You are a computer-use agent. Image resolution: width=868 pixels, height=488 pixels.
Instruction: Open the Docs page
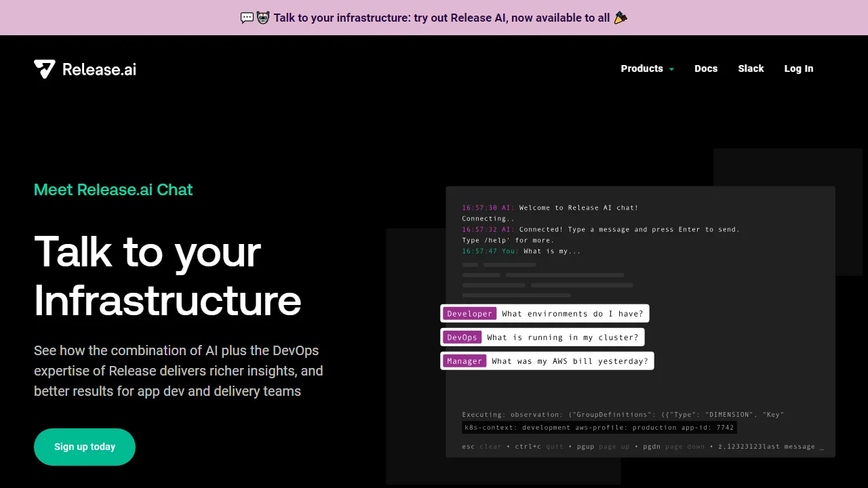pyautogui.click(x=706, y=68)
